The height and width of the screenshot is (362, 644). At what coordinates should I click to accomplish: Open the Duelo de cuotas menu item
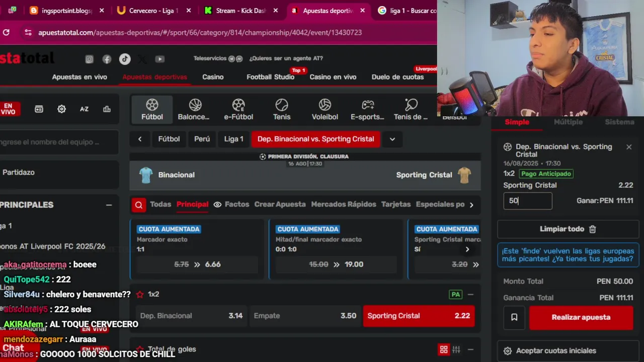pos(397,77)
